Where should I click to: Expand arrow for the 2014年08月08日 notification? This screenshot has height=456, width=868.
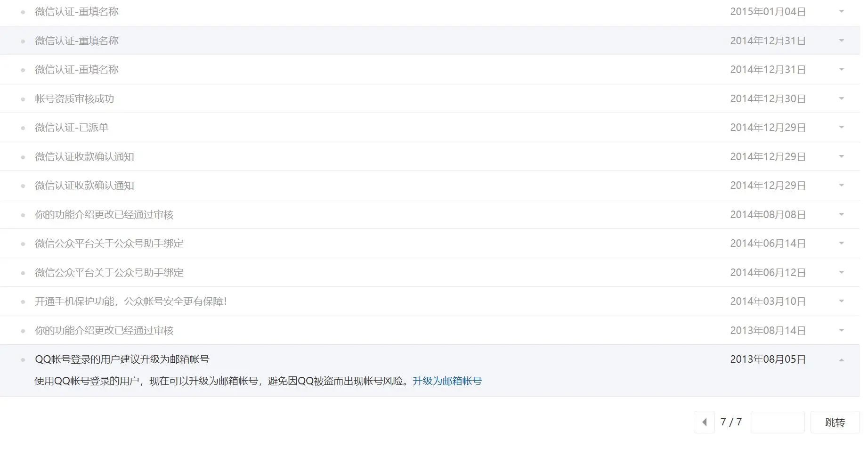pos(841,214)
